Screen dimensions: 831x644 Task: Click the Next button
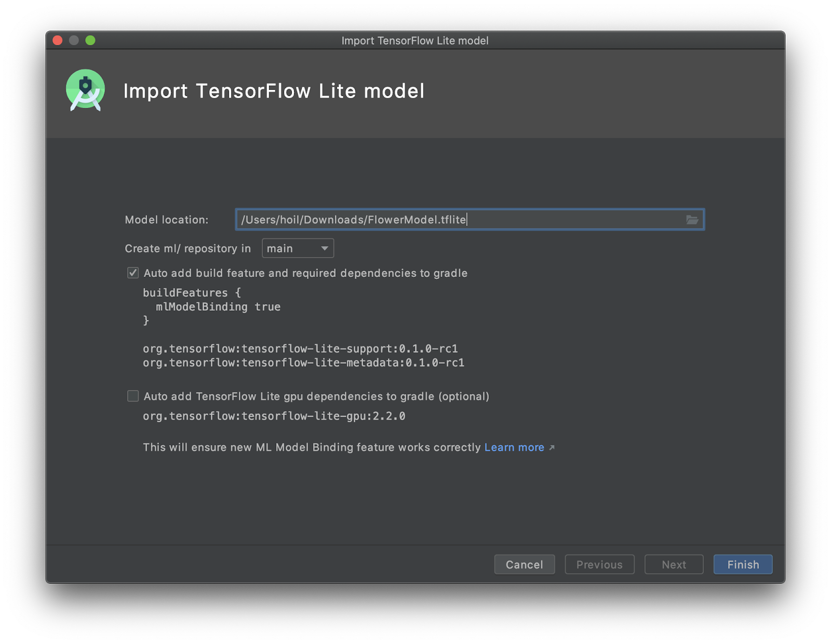[674, 565]
